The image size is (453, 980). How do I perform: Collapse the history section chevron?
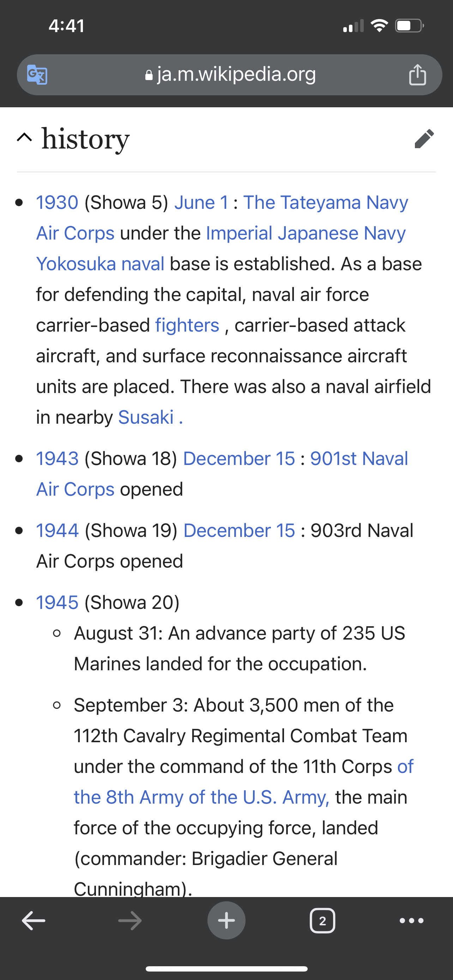pos(24,138)
